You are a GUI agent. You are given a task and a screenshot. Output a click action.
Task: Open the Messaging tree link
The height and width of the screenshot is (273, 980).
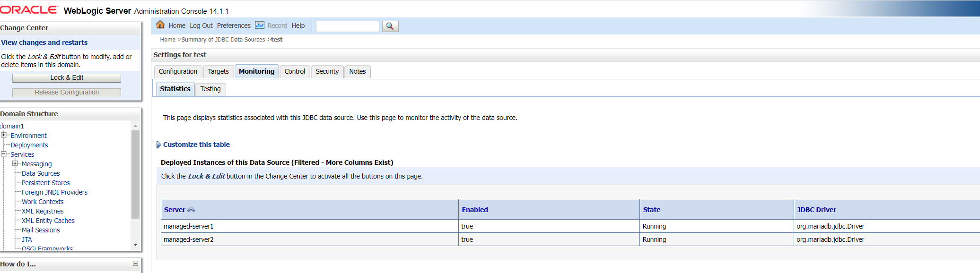coord(36,164)
